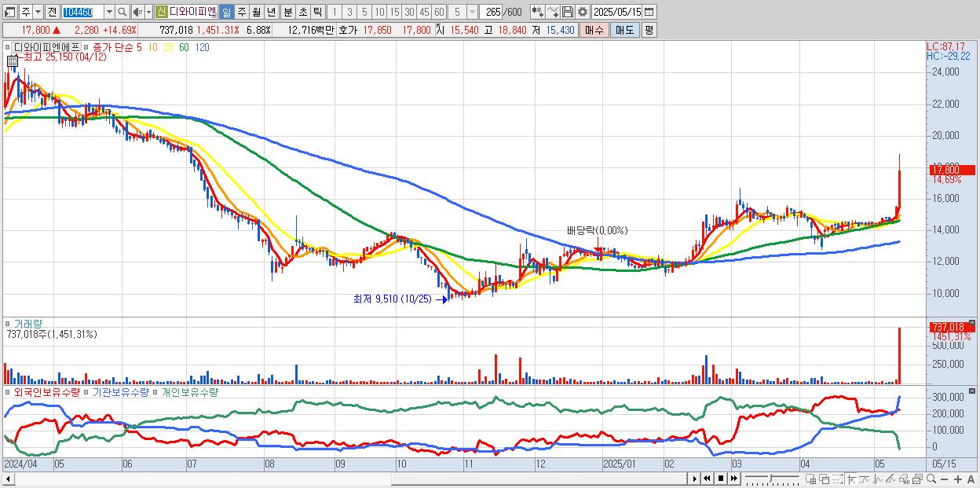
Task: Toggle the 디와이피엔에프 price legend checkbox
Action: click(x=8, y=47)
